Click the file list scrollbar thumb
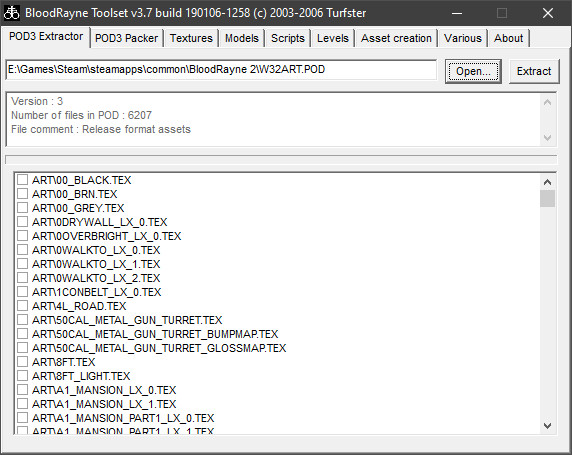The width and height of the screenshot is (572, 455). (x=547, y=198)
